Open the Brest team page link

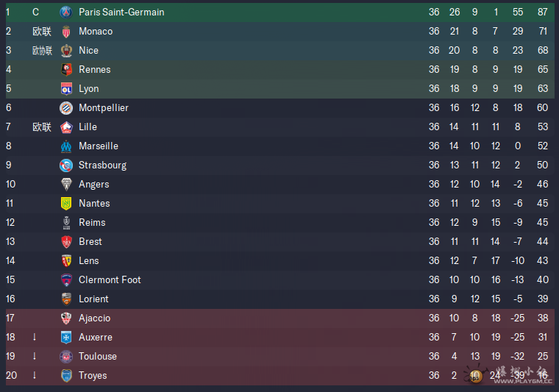[x=90, y=242]
